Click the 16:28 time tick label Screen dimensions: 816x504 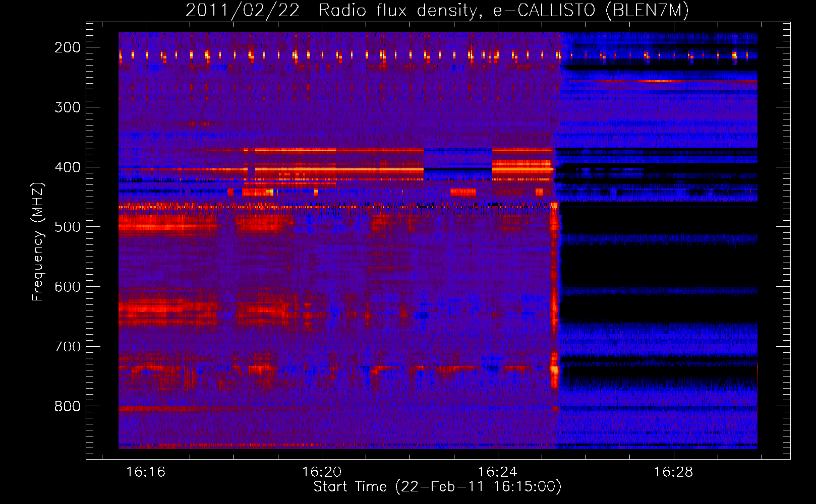[674, 472]
